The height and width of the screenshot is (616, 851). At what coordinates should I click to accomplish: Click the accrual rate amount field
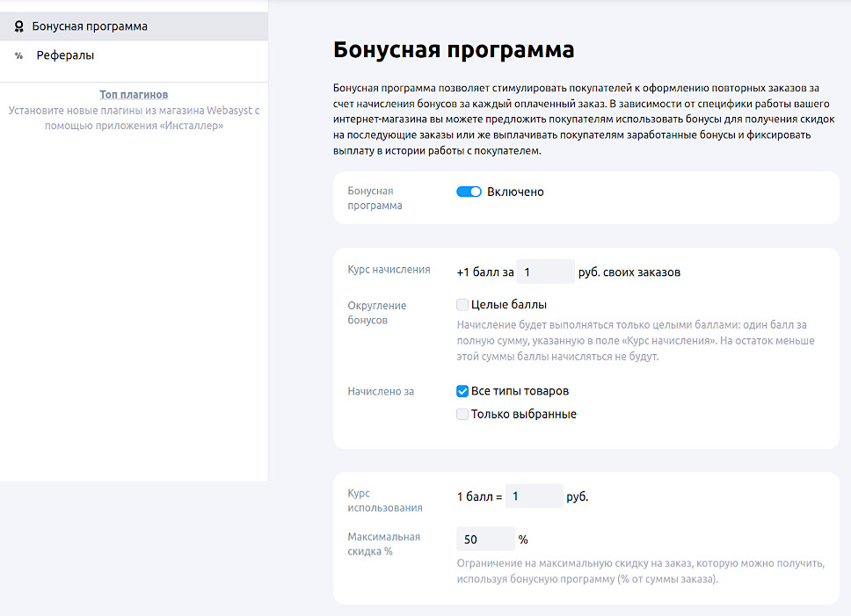[x=546, y=272]
